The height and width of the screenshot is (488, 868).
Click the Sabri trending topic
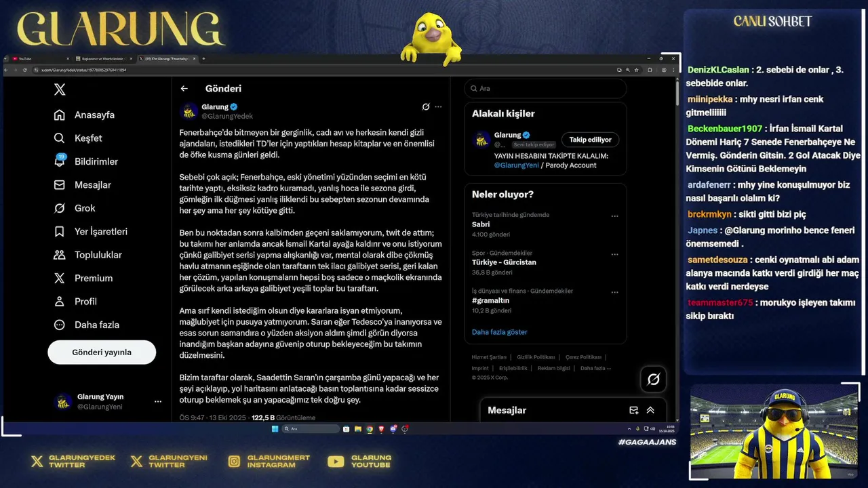tap(481, 224)
